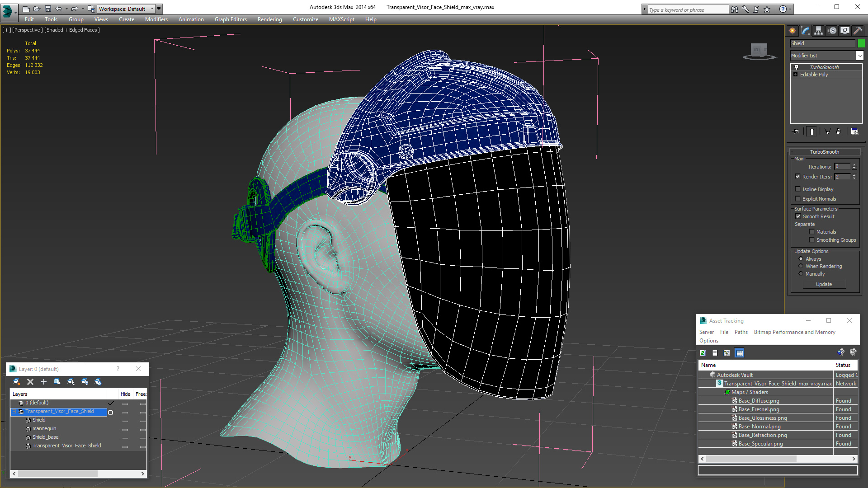This screenshot has height=488, width=868.
Task: Click the viewport plus label menu
Action: pos(7,30)
